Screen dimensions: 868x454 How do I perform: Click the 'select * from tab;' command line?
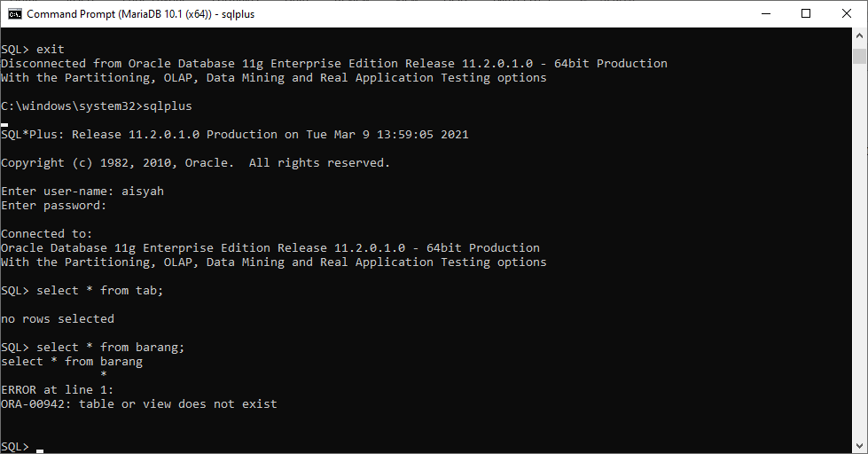[82, 291]
